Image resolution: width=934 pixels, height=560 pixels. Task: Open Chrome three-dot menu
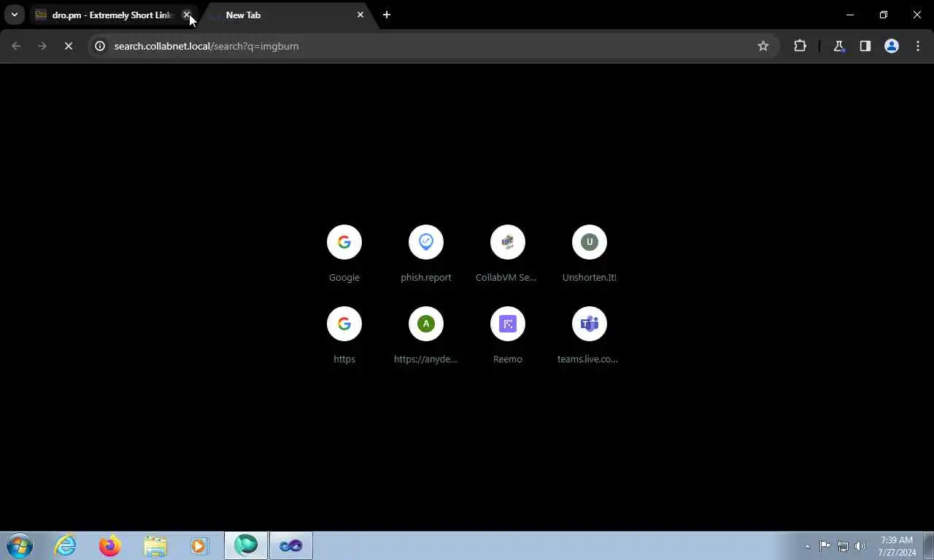[918, 46]
